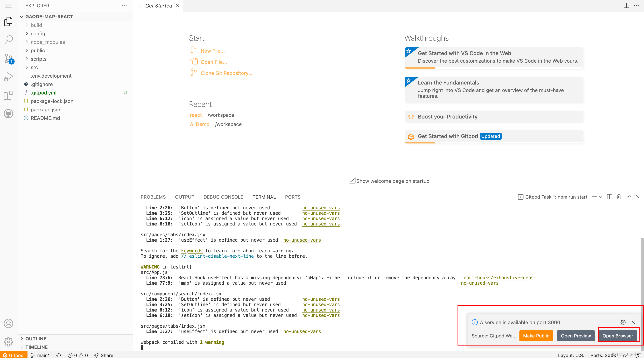
Task: Toggle Show welcome page on startup
Action: [352, 181]
